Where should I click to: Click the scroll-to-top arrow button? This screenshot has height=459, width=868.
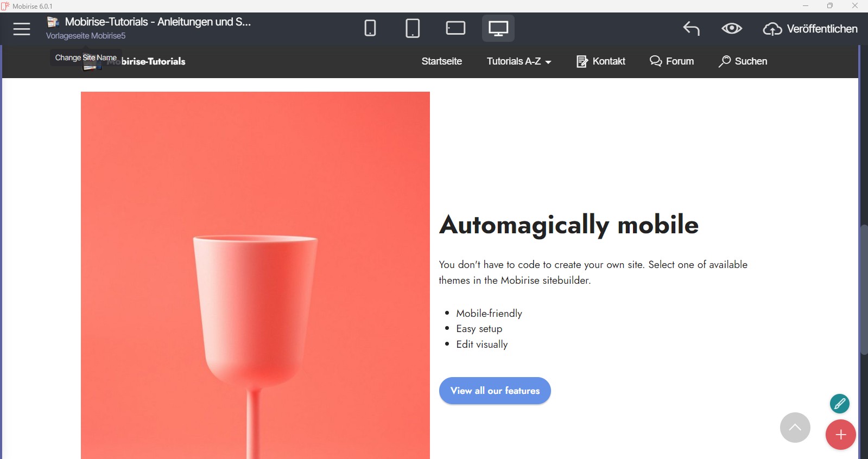coord(795,428)
